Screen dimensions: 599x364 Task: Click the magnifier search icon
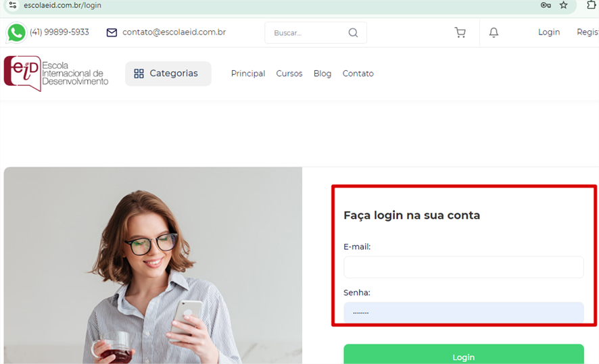[353, 32]
